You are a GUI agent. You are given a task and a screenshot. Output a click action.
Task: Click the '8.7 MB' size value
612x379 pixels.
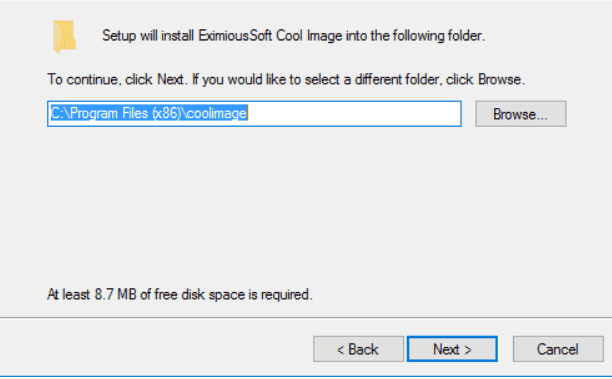click(x=115, y=294)
